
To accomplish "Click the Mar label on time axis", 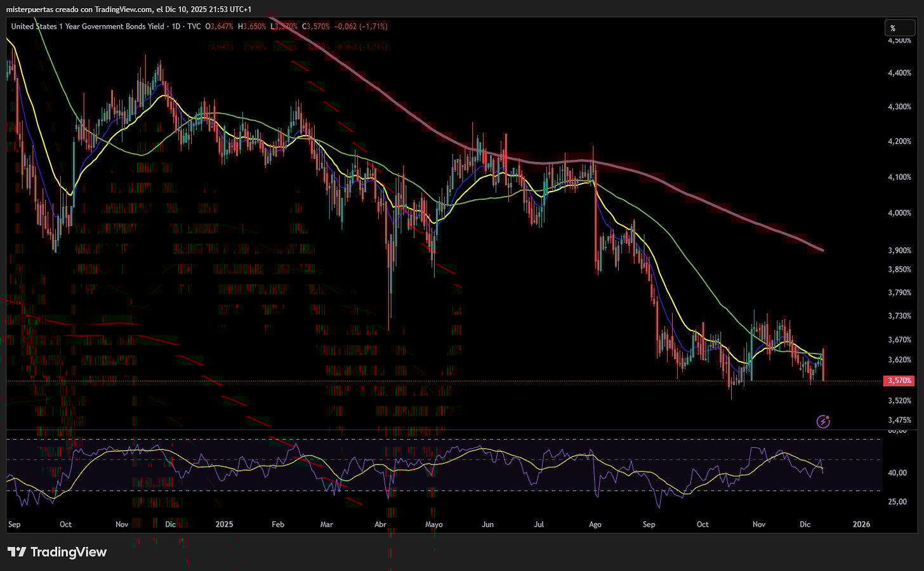I will pos(326,525).
